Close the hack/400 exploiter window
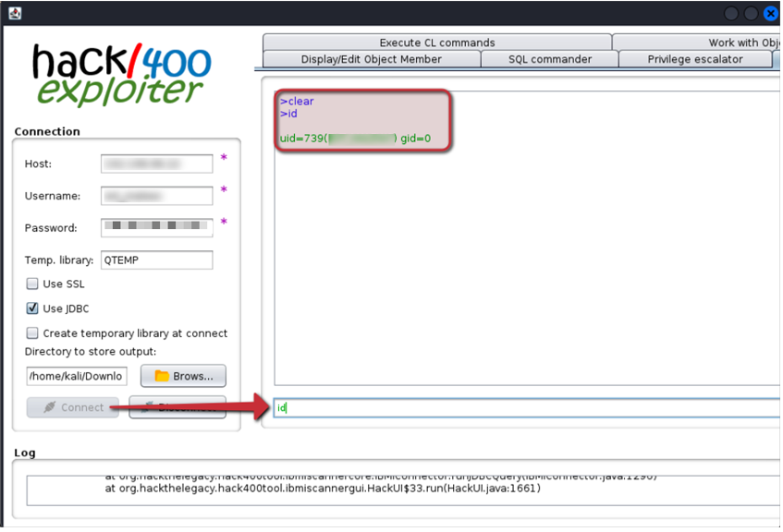This screenshot has width=783, height=532. (770, 14)
